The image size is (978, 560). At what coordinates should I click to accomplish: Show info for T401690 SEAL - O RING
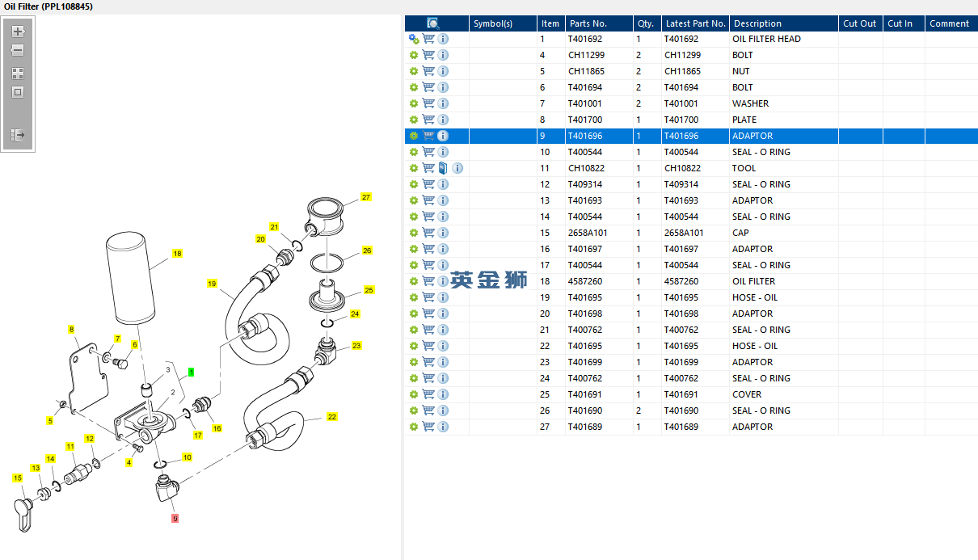pyautogui.click(x=443, y=411)
